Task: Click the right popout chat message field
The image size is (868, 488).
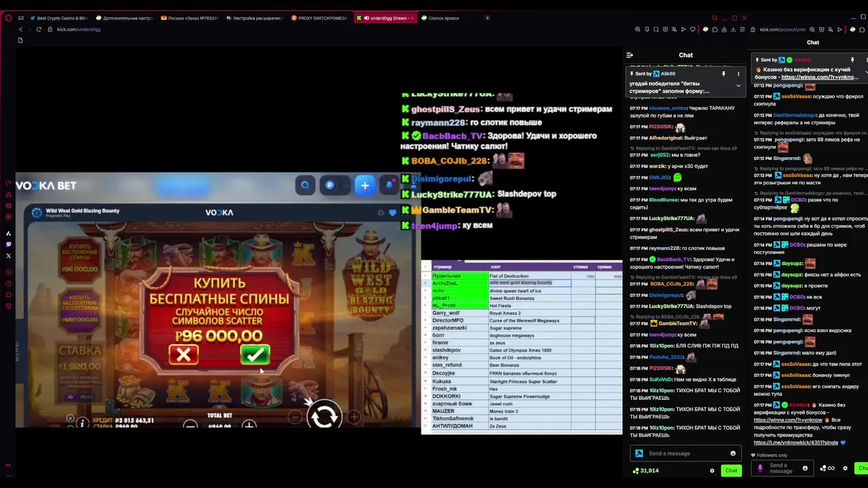Action: click(x=782, y=468)
